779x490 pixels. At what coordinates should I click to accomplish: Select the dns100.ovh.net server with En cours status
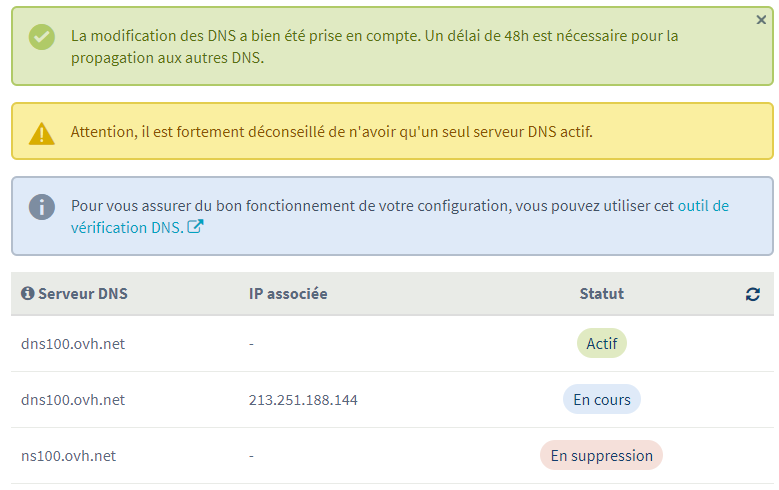pos(73,400)
